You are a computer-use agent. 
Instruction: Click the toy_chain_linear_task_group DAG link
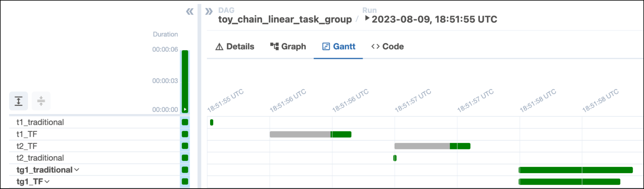point(285,20)
